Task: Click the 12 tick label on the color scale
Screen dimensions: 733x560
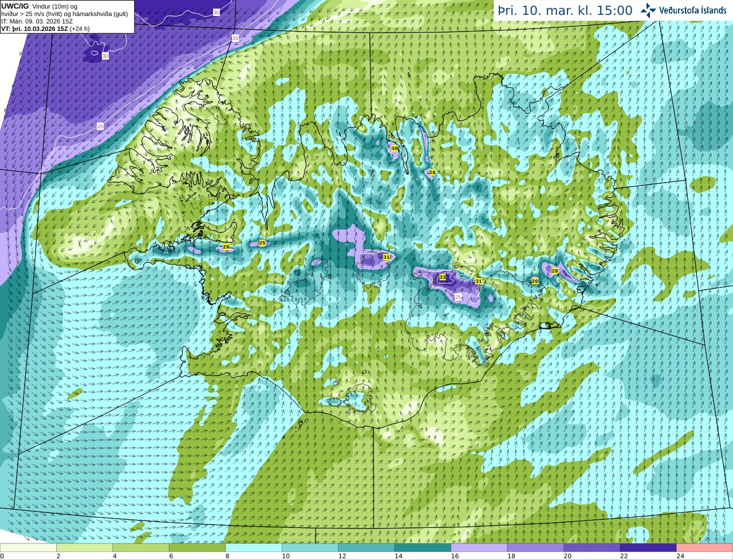Action: coord(342,556)
